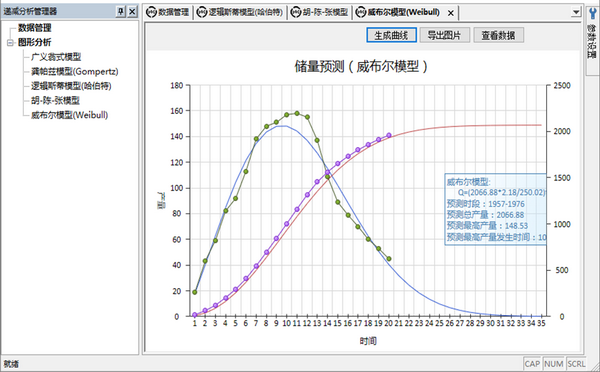Click the 生成曲线 button
The image size is (600, 372).
pyautogui.click(x=391, y=35)
